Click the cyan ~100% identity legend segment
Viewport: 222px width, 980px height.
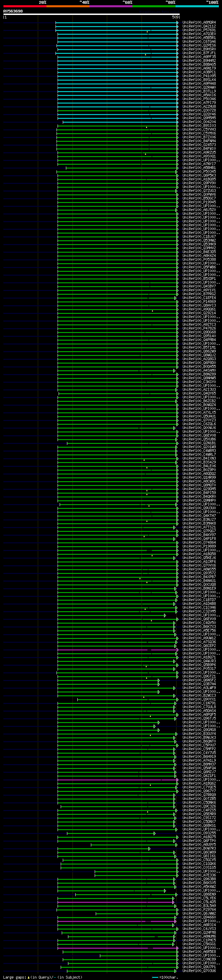coord(197,6)
